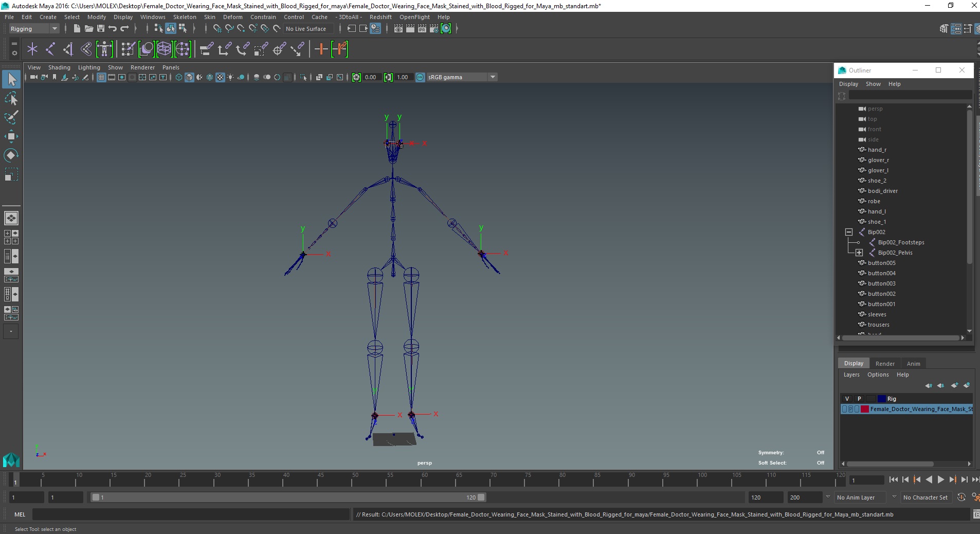
Task: Open the sRGB gamma view transform dropdown
Action: click(x=462, y=77)
